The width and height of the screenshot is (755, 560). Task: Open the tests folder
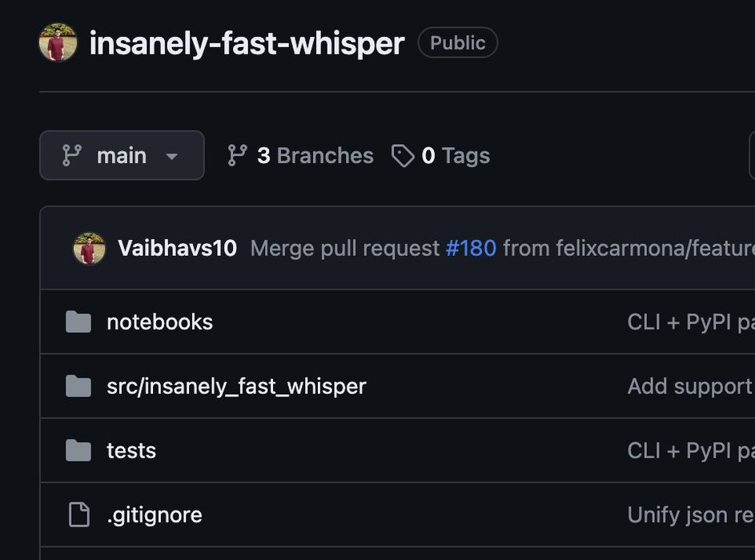pos(131,450)
